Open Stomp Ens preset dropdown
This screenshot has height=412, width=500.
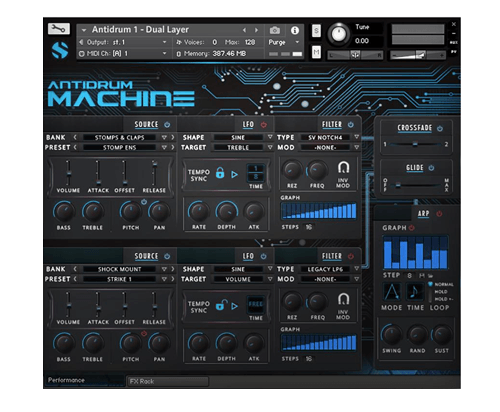tap(164, 147)
